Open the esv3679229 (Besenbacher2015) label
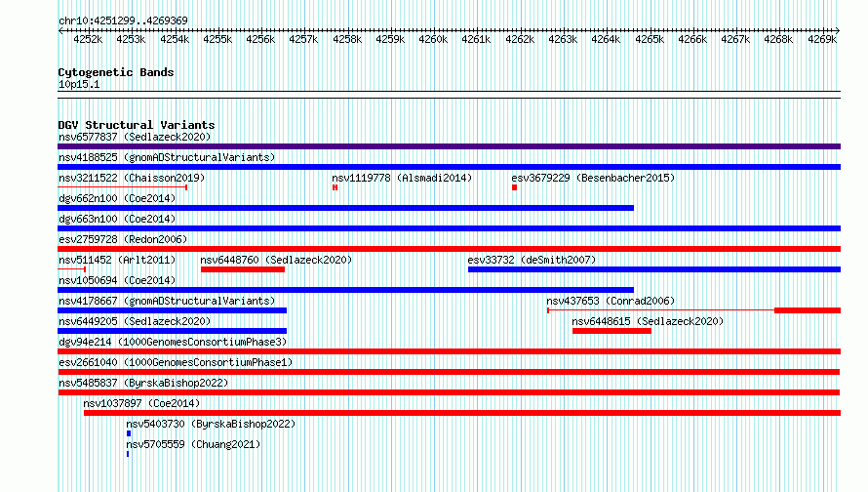 point(593,178)
